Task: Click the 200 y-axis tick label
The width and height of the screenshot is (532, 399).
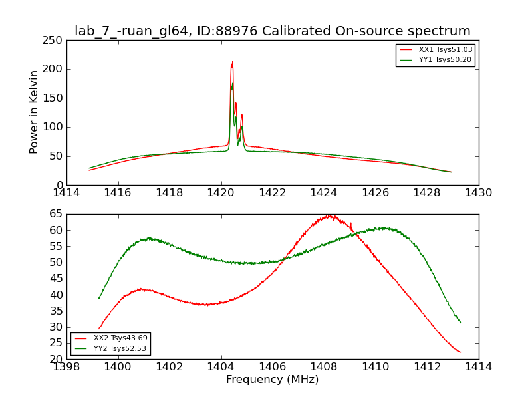Action: click(53, 69)
